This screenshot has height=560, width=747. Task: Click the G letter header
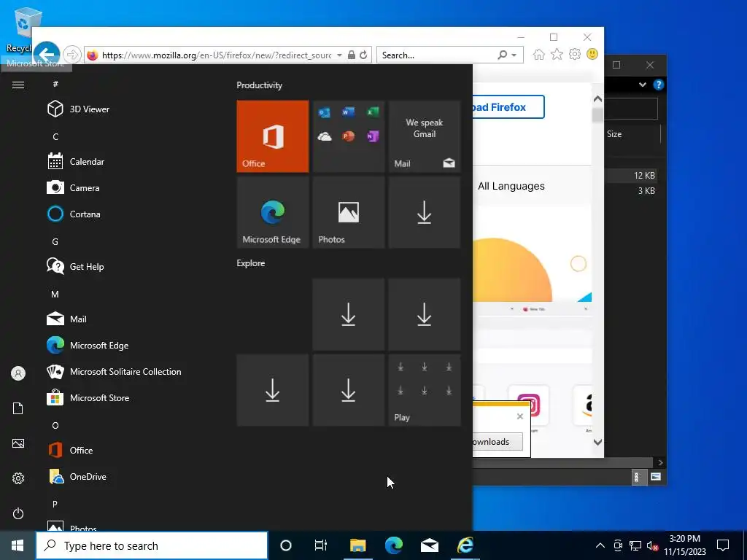[x=55, y=242]
